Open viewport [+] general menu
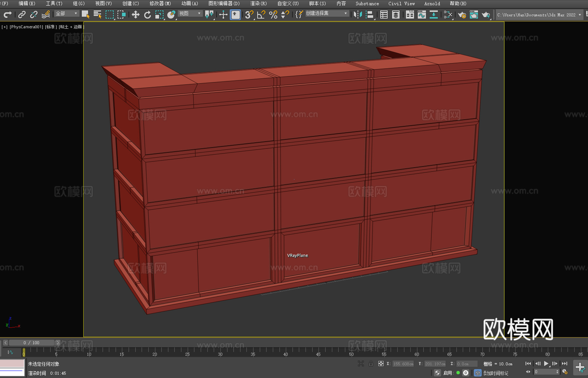588x378 pixels. 4,27
